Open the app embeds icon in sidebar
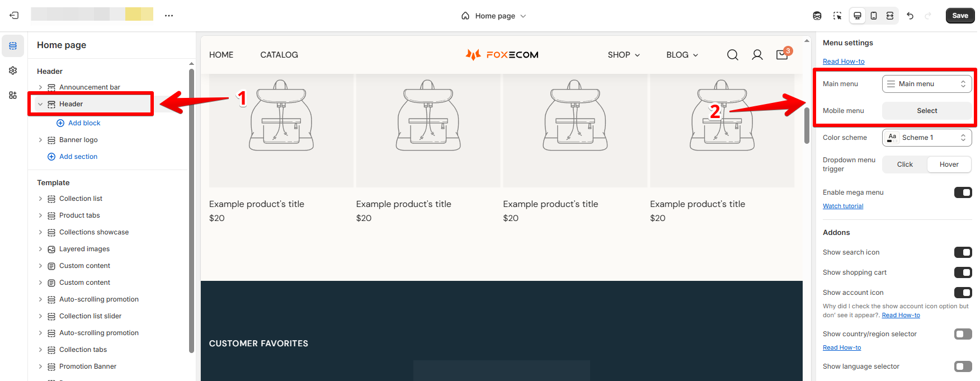 (13, 95)
